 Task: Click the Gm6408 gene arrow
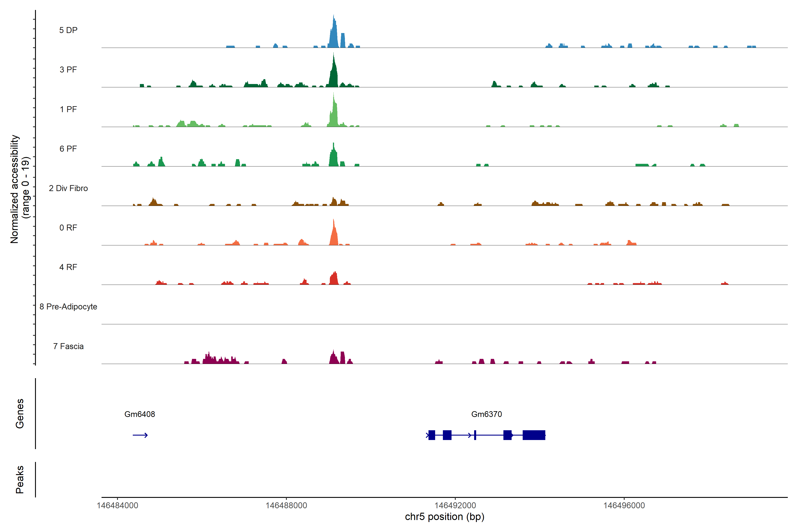[x=140, y=435]
